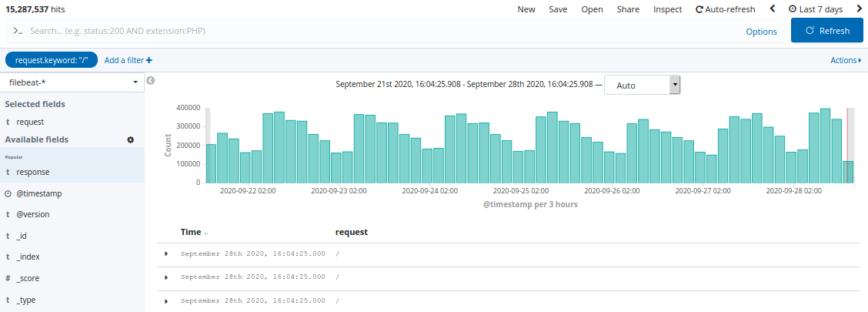868x312 pixels.
Task: Go to previous time range arrow
Action: click(x=772, y=9)
